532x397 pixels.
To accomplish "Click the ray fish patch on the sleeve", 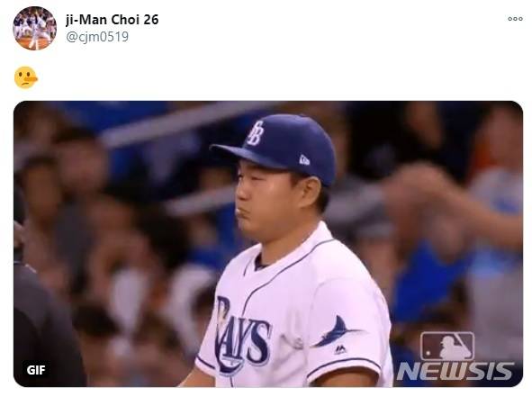I will click(x=335, y=331).
